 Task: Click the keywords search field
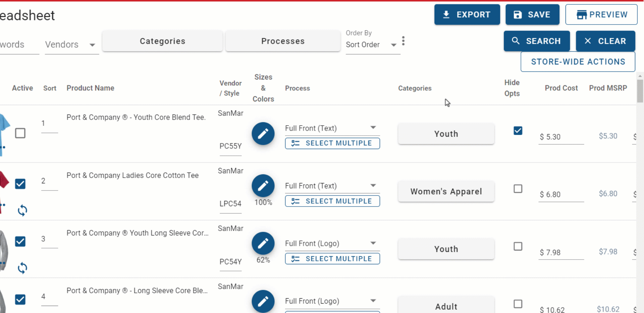19,45
